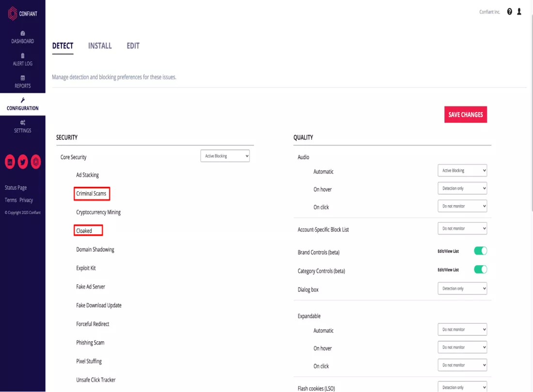This screenshot has height=392, width=533.
Task: Select the Criminal Scams item
Action: tap(91, 194)
